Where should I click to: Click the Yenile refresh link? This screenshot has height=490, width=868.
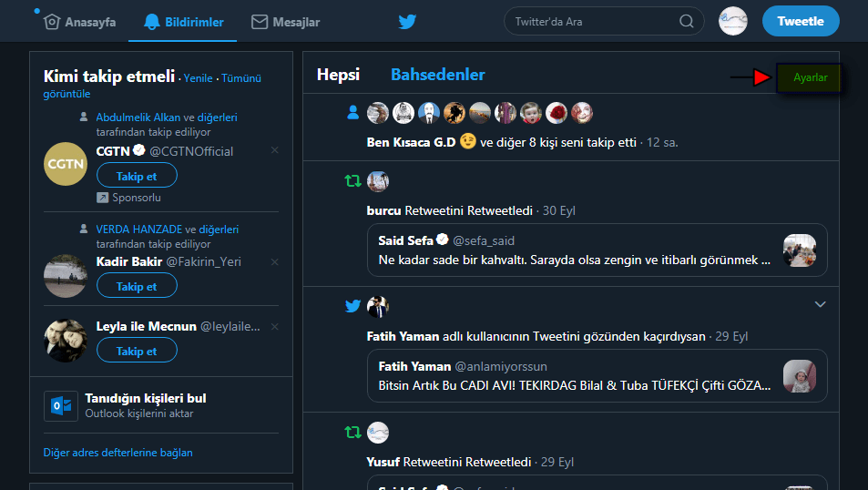tap(198, 78)
